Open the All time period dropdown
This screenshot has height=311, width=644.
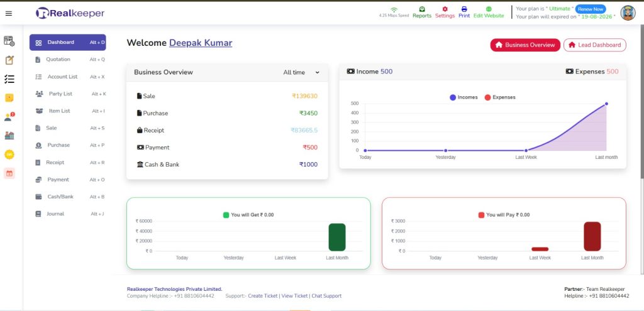click(x=301, y=72)
